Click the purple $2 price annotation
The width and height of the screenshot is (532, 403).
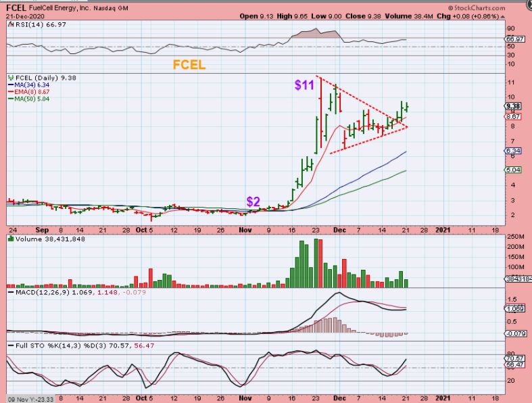click(x=253, y=201)
